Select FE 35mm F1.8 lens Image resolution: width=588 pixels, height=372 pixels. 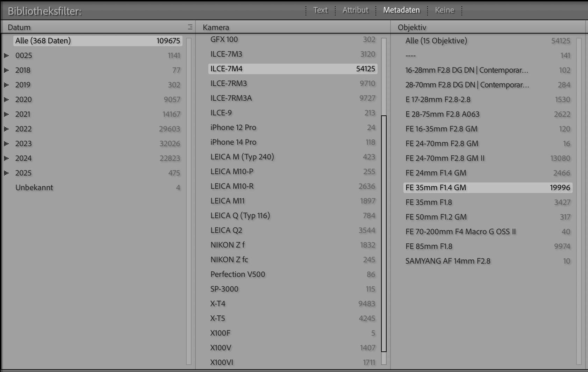(x=488, y=202)
